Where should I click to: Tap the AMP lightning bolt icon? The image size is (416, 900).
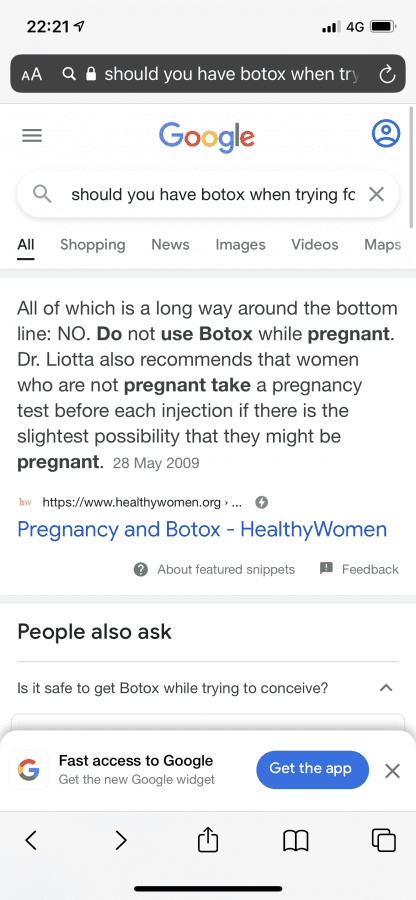pyautogui.click(x=261, y=502)
